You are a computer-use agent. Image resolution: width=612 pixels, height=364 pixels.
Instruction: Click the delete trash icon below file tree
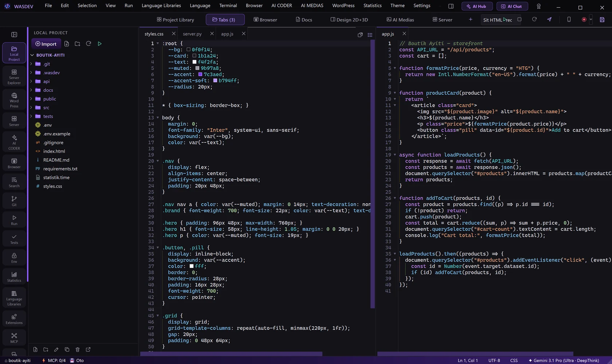78,349
